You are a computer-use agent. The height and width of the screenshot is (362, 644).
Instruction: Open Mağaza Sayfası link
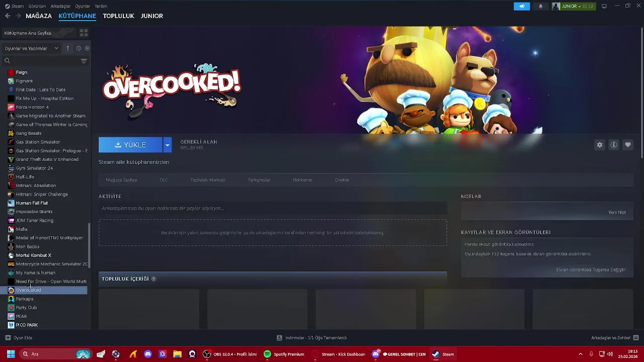pos(121,180)
